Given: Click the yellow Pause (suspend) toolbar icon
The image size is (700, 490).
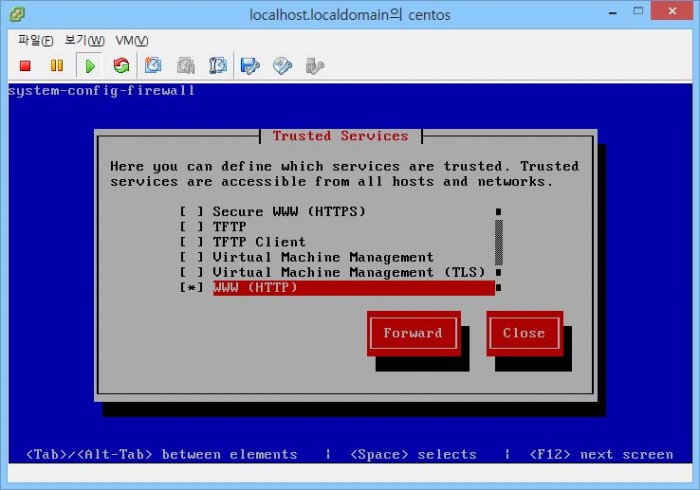Looking at the screenshot, I should click(57, 66).
